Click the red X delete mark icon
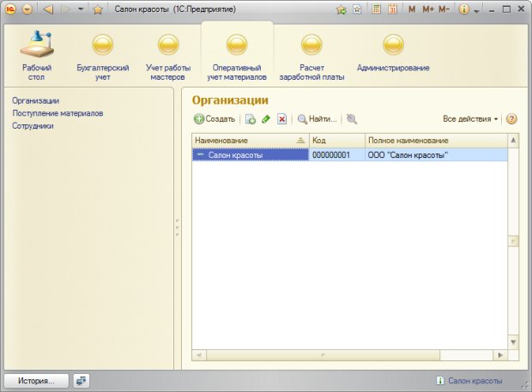 tap(281, 119)
